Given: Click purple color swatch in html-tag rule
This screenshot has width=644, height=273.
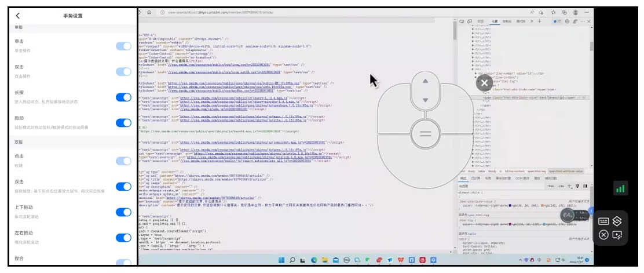Looking at the screenshot, I should point(510,224).
